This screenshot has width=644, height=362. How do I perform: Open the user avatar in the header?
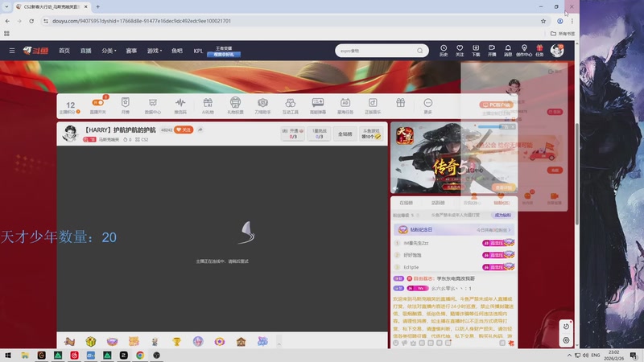[x=557, y=51]
